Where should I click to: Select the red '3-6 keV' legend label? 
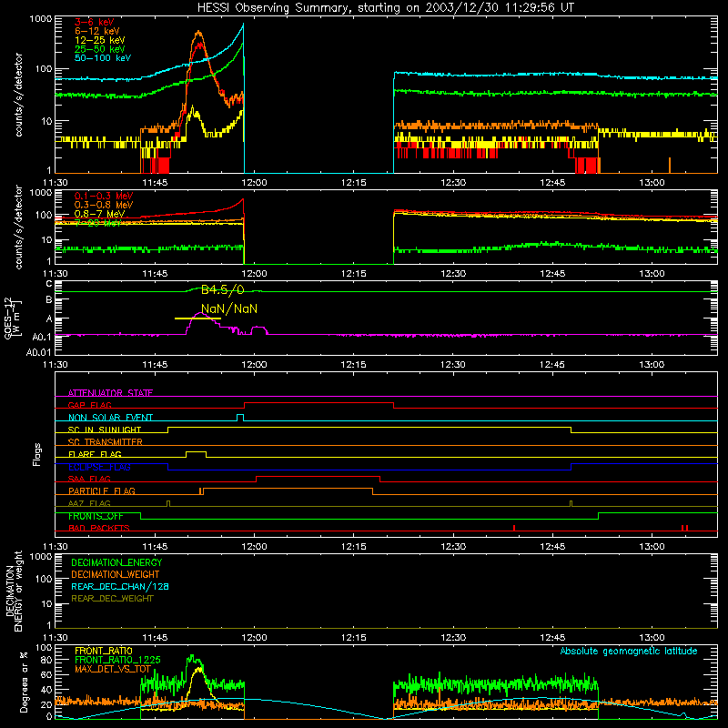point(95,22)
